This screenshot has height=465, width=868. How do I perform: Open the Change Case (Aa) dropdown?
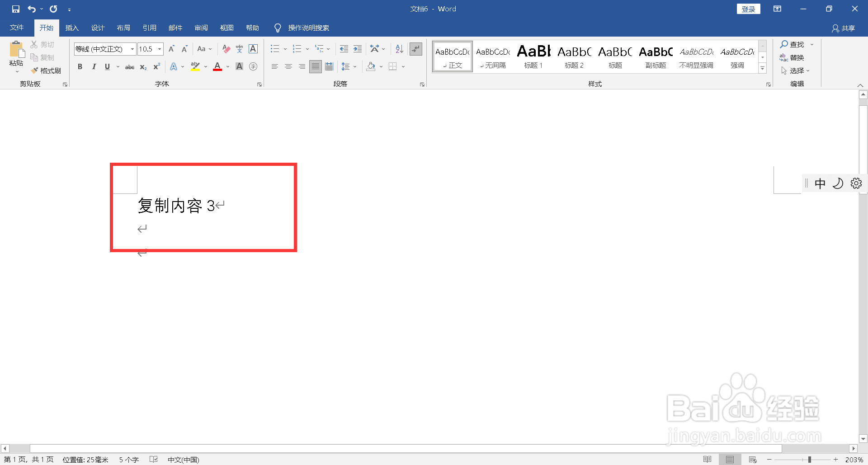point(204,49)
